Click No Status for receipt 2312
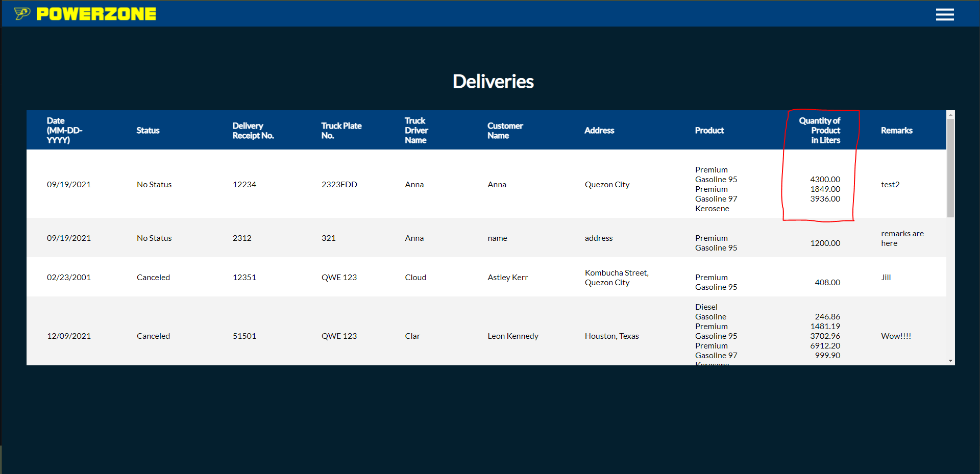This screenshot has width=980, height=474. (154, 238)
